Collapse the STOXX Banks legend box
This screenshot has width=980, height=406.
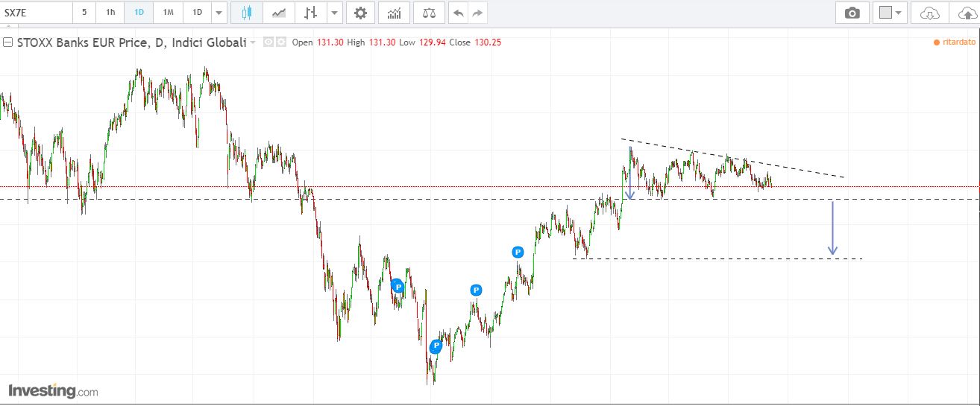(x=8, y=42)
